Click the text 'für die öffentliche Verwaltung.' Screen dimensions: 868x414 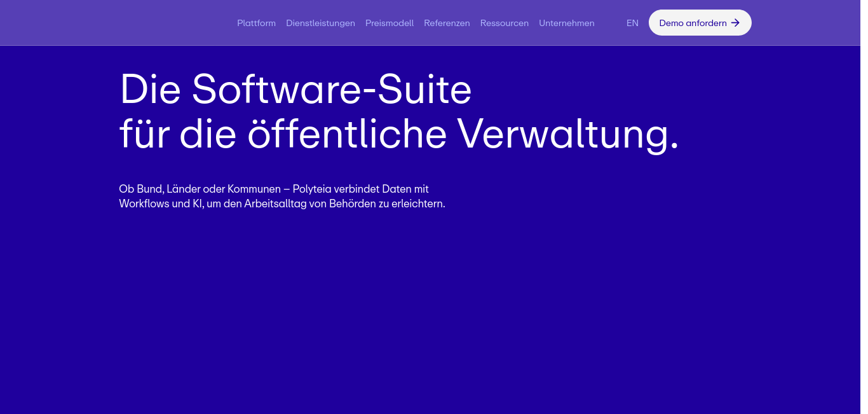[x=399, y=135]
